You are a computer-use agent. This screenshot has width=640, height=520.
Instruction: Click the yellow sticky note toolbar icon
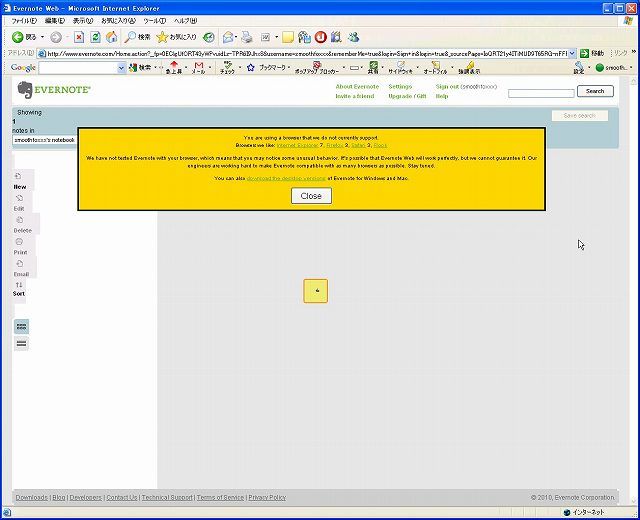pyautogui.click(x=288, y=37)
